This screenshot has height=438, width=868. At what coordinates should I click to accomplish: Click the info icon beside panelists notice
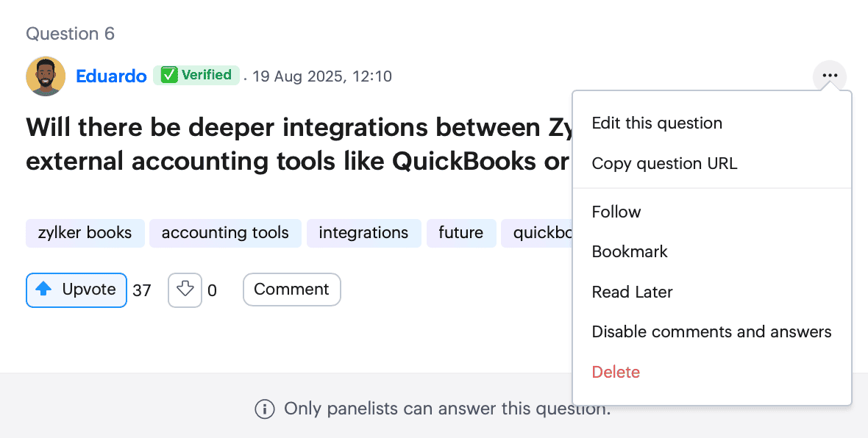pos(265,409)
